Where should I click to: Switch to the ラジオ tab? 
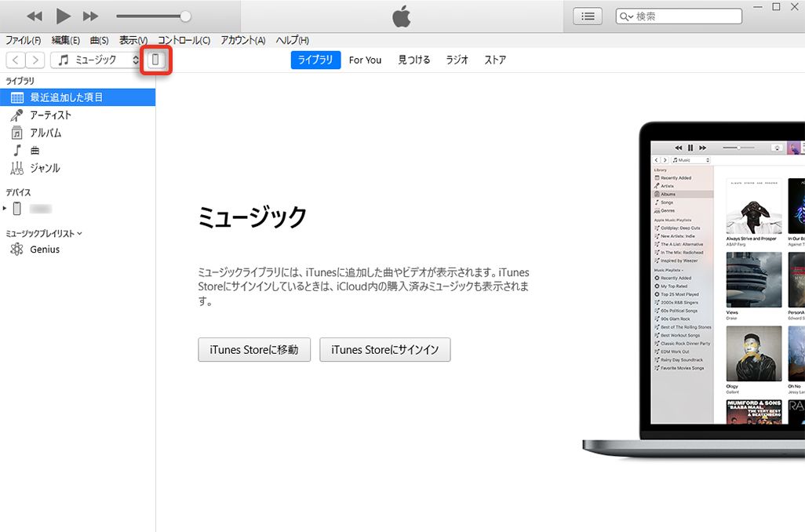pyautogui.click(x=457, y=60)
